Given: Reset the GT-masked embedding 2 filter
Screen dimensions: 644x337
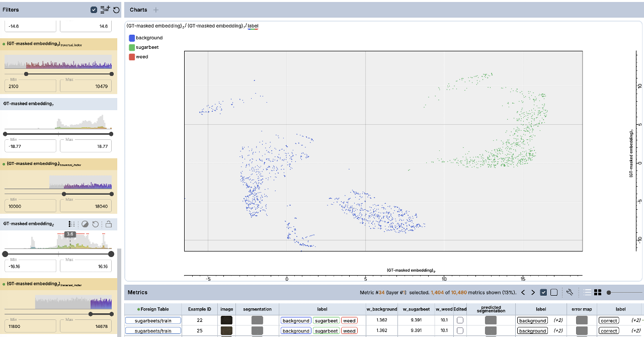Looking at the screenshot, I should pos(96,224).
